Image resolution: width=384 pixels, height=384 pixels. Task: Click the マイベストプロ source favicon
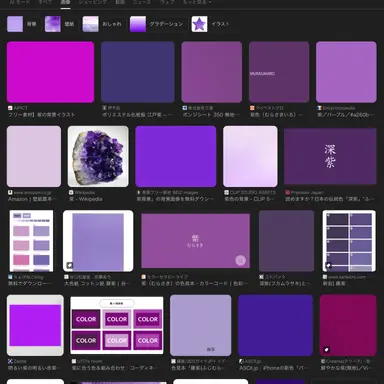coord(252,108)
